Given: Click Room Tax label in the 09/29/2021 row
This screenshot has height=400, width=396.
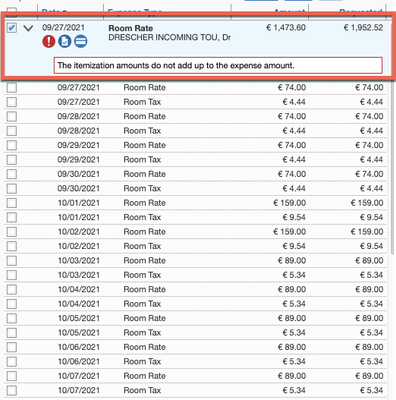Looking at the screenshot, I should coord(142,160).
